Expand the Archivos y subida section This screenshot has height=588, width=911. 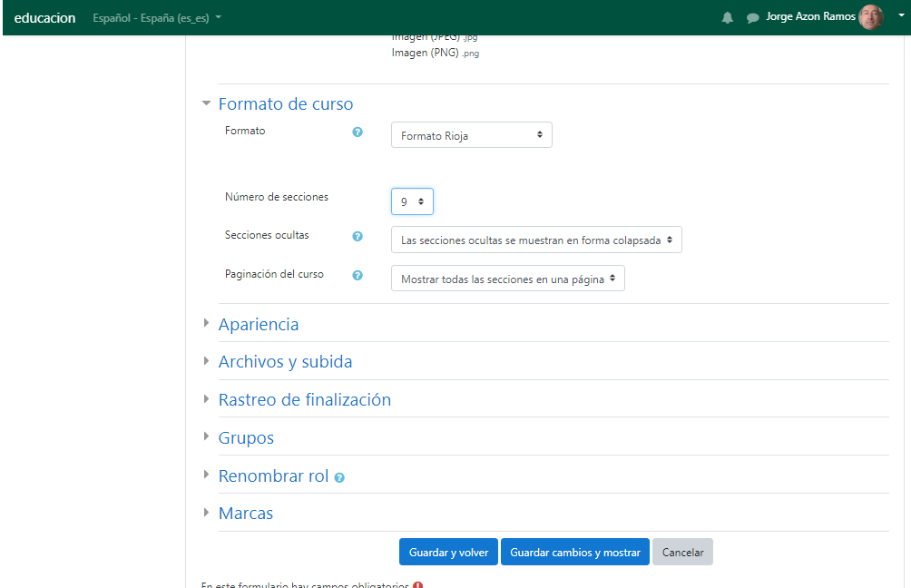(x=285, y=362)
